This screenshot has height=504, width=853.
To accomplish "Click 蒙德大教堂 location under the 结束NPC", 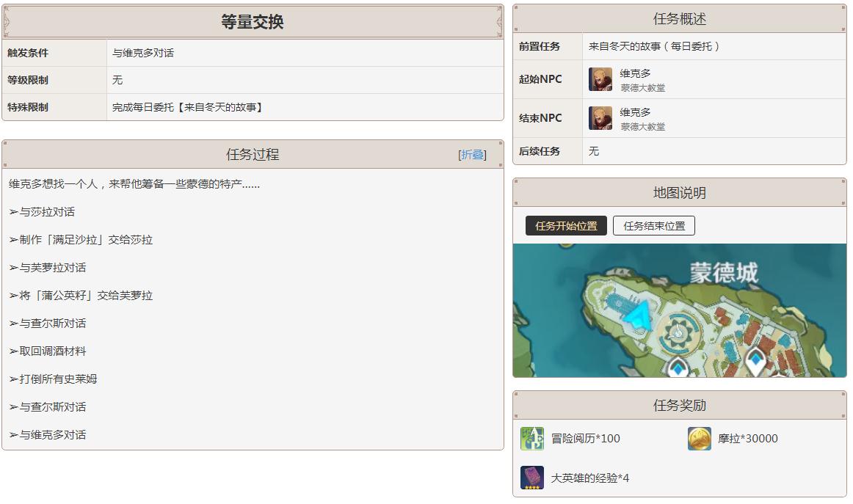I will pos(642,127).
